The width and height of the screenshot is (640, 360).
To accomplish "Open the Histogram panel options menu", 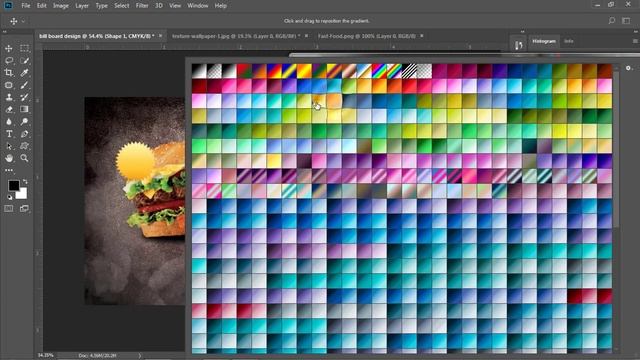I will [x=635, y=41].
